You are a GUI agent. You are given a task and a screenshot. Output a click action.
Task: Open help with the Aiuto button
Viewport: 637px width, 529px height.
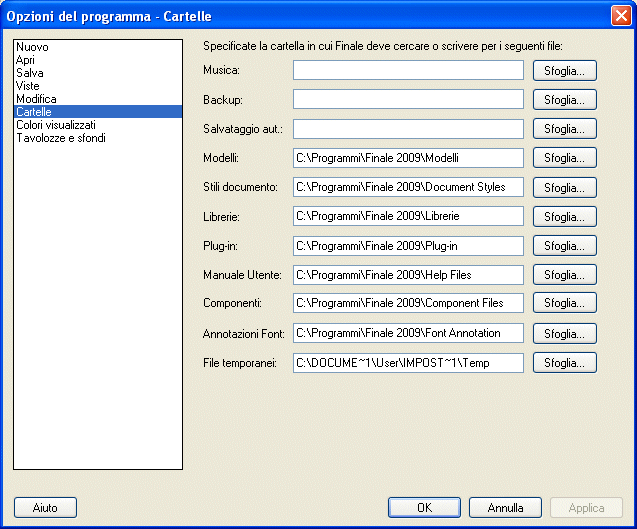[x=45, y=507]
